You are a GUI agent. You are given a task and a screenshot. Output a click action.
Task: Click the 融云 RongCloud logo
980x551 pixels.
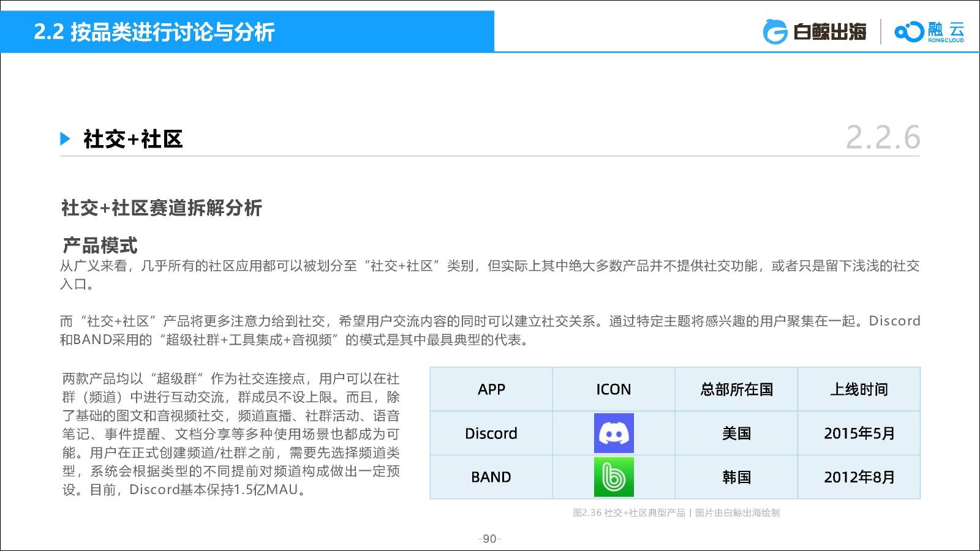[x=929, y=32]
